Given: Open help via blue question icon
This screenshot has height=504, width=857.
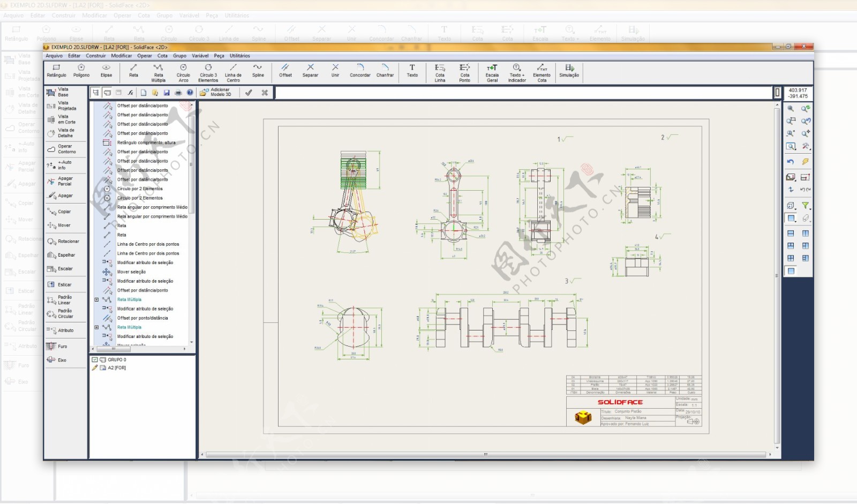Looking at the screenshot, I should click(x=190, y=93).
